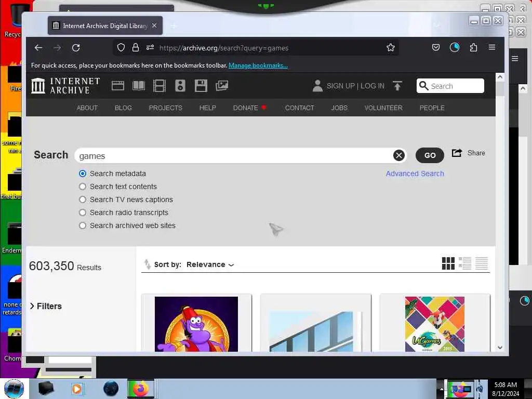Screen dimensions: 532x399
Task: Click the page scrollbar down arrow
Action: click(500, 347)
